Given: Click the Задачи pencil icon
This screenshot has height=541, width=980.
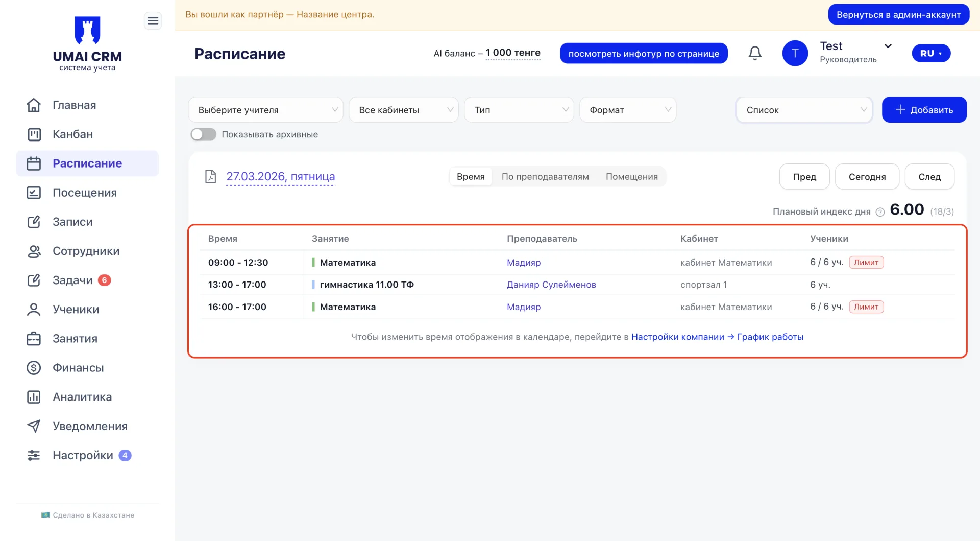Looking at the screenshot, I should tap(34, 280).
